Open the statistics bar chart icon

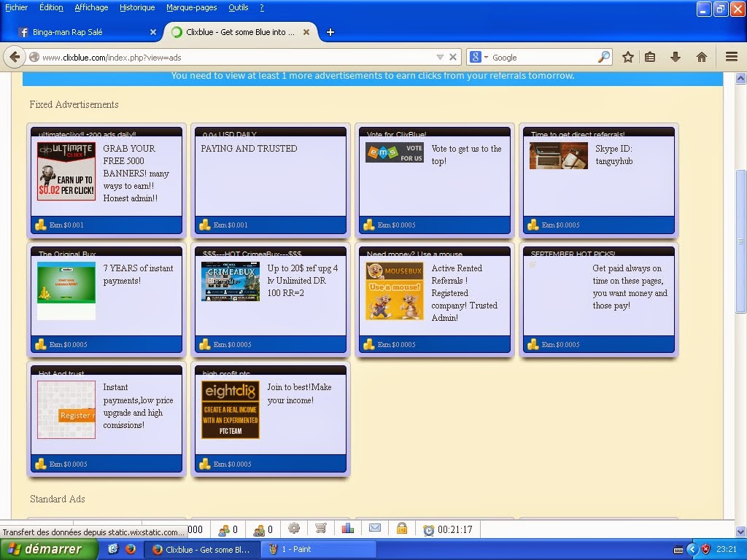tap(348, 528)
